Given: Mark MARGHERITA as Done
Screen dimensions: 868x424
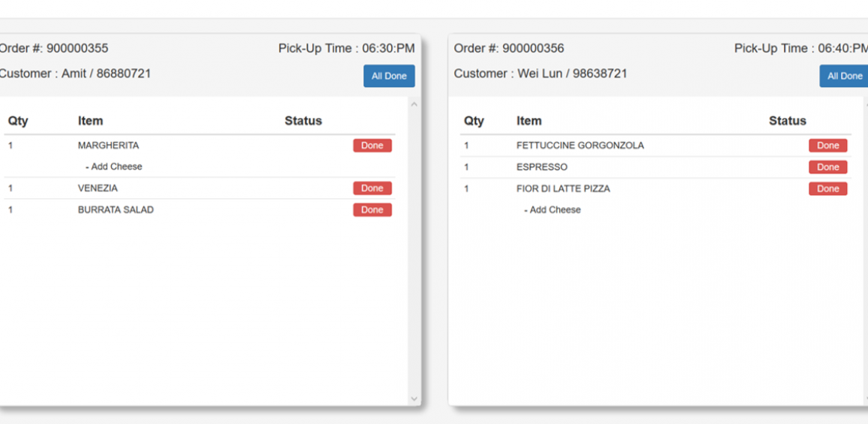Looking at the screenshot, I should click(372, 146).
